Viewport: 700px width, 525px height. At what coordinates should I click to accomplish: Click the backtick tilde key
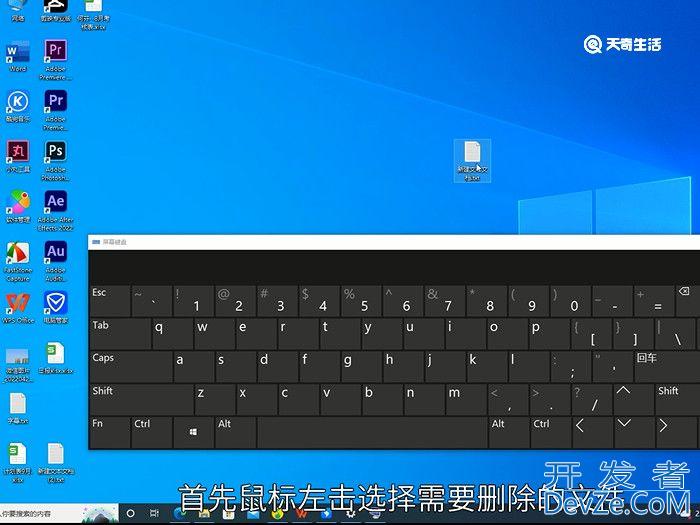click(151, 300)
